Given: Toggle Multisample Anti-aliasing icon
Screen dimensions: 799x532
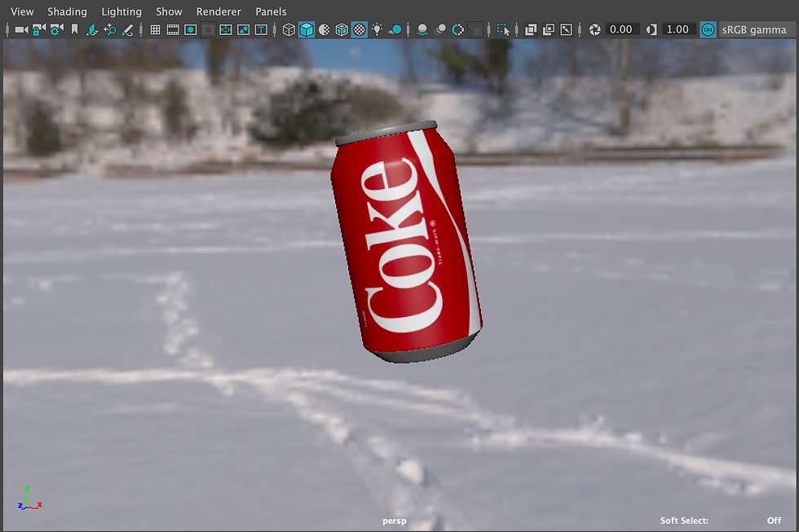Looking at the screenshot, I should coord(458,29).
